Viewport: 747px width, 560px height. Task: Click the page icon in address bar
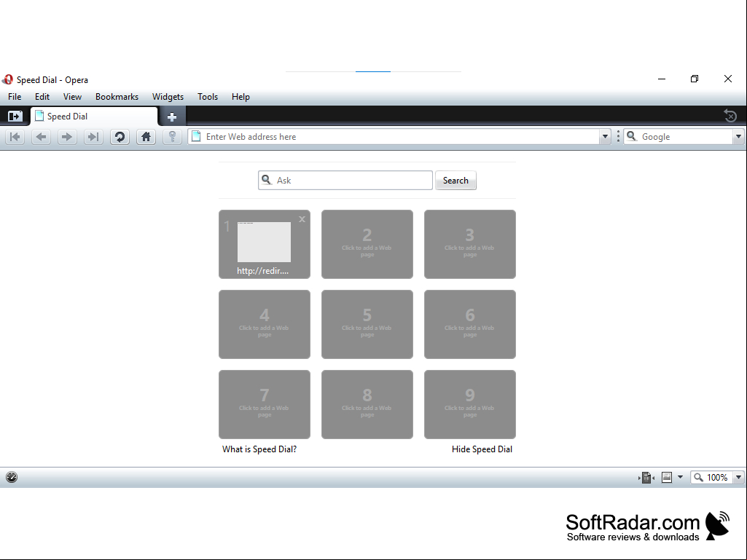click(196, 137)
